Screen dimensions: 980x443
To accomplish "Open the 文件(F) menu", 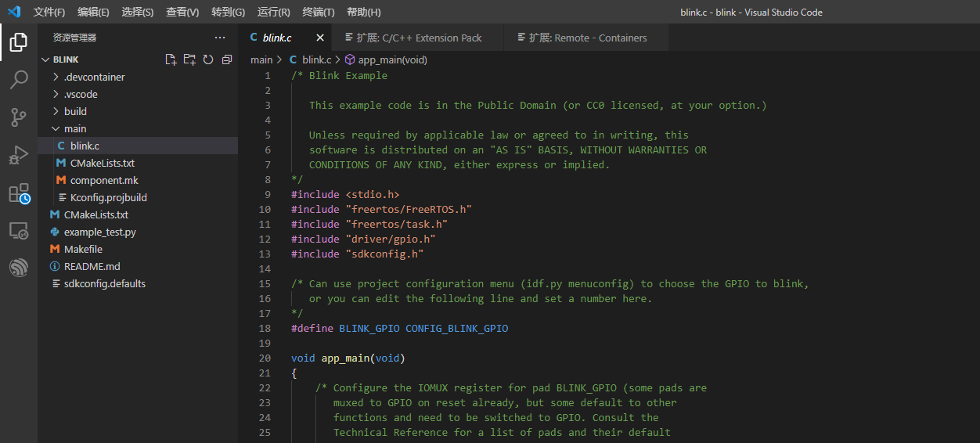I will click(49, 12).
